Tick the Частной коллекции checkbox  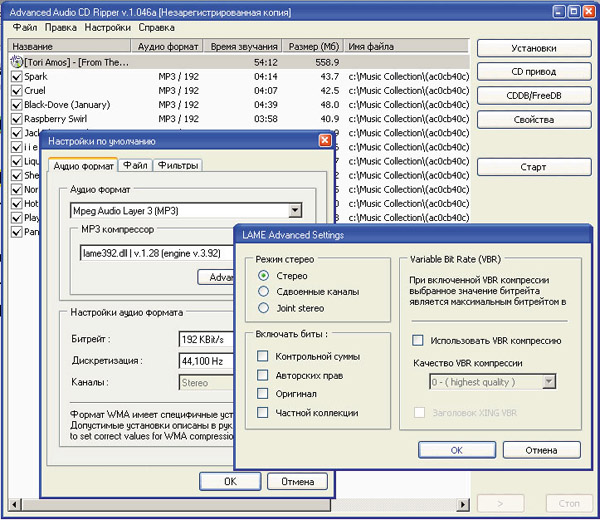pyautogui.click(x=262, y=412)
